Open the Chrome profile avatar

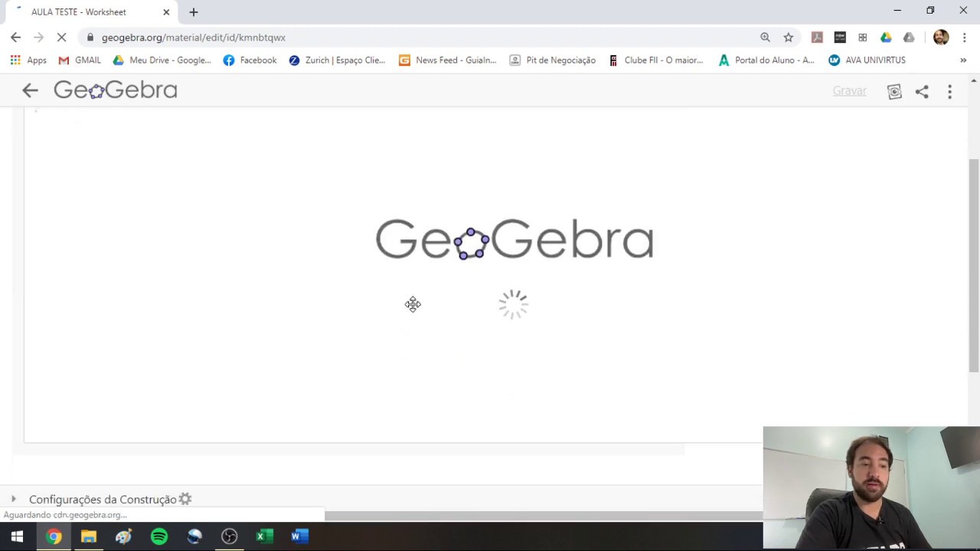click(941, 37)
